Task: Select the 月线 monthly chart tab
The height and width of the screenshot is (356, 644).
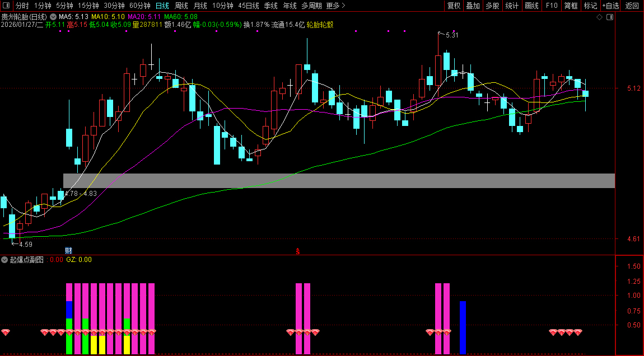Action: click(200, 6)
